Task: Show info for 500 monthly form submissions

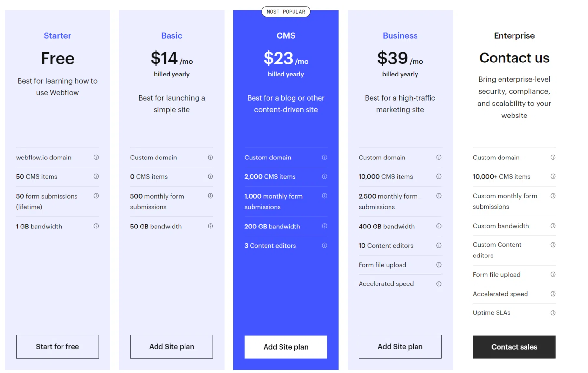Action: pos(210,196)
